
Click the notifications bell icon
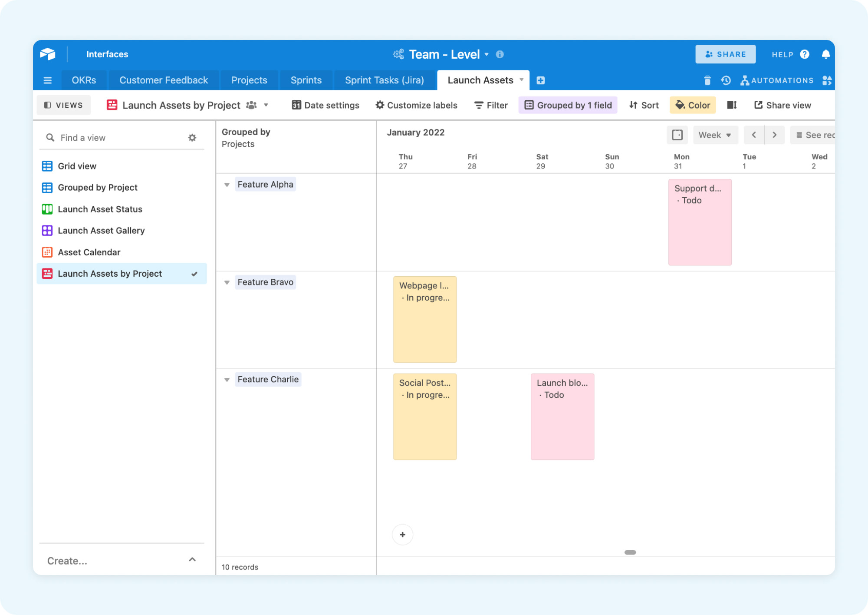[825, 54]
